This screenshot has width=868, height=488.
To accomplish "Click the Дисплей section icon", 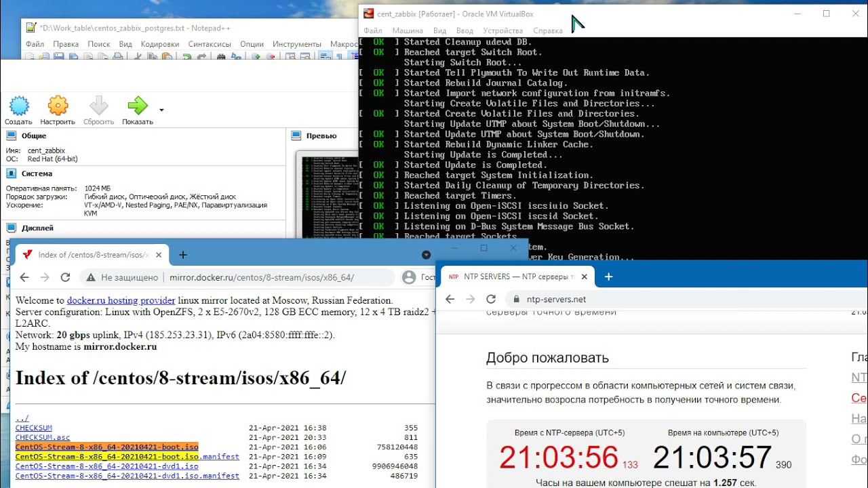I will pos(11,228).
